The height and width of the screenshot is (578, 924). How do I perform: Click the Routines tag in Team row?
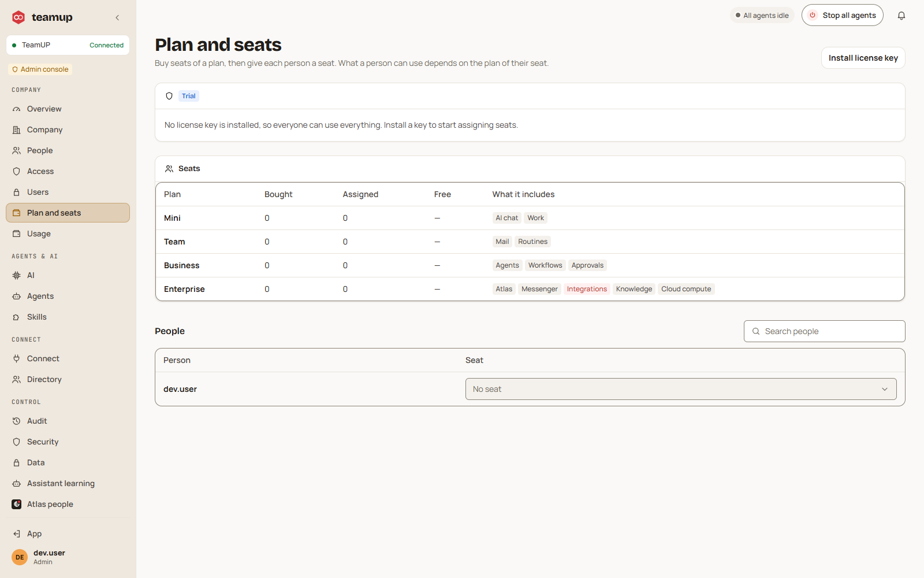(532, 242)
